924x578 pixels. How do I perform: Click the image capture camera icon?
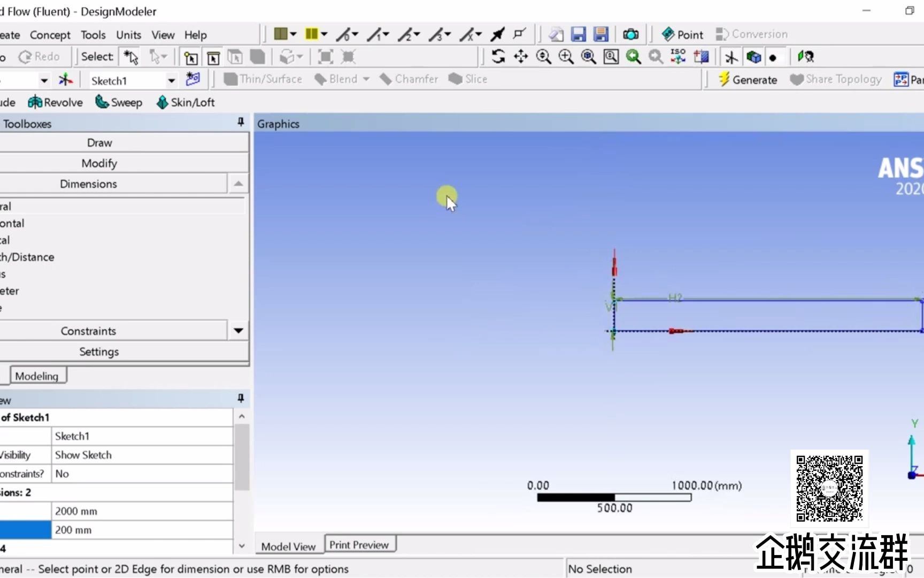[630, 34]
